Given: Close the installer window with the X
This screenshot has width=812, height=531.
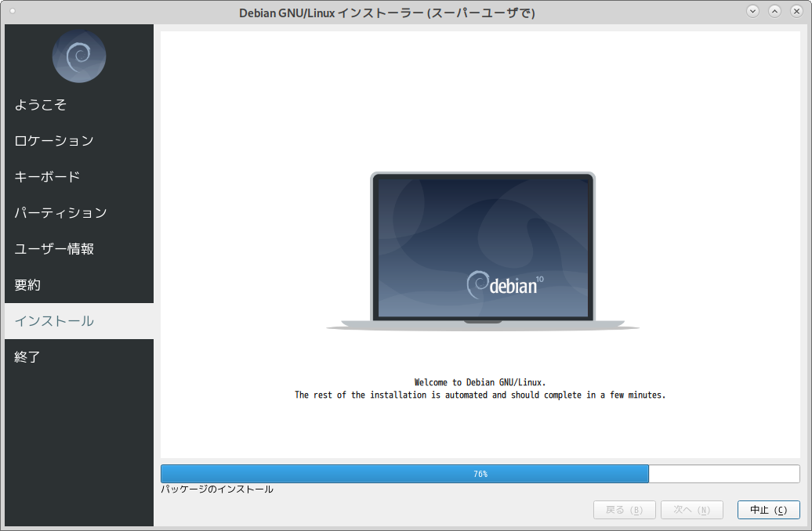Looking at the screenshot, I should [796, 11].
